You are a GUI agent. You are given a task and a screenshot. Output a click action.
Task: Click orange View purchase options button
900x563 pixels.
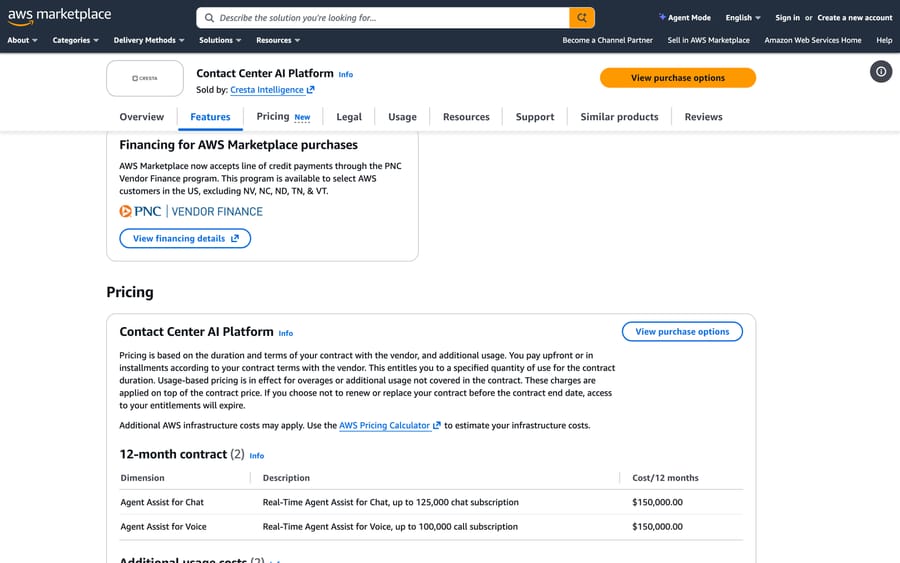[x=678, y=78]
